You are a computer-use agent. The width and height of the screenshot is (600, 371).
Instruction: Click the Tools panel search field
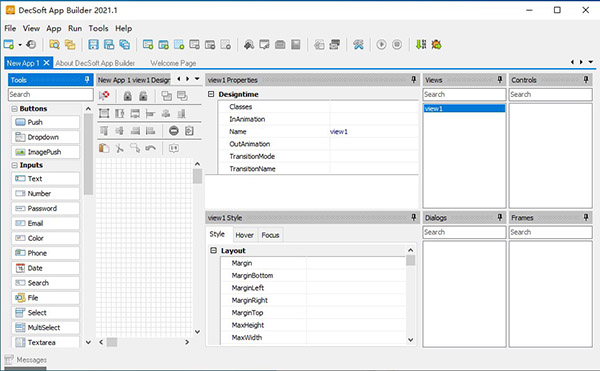click(51, 94)
